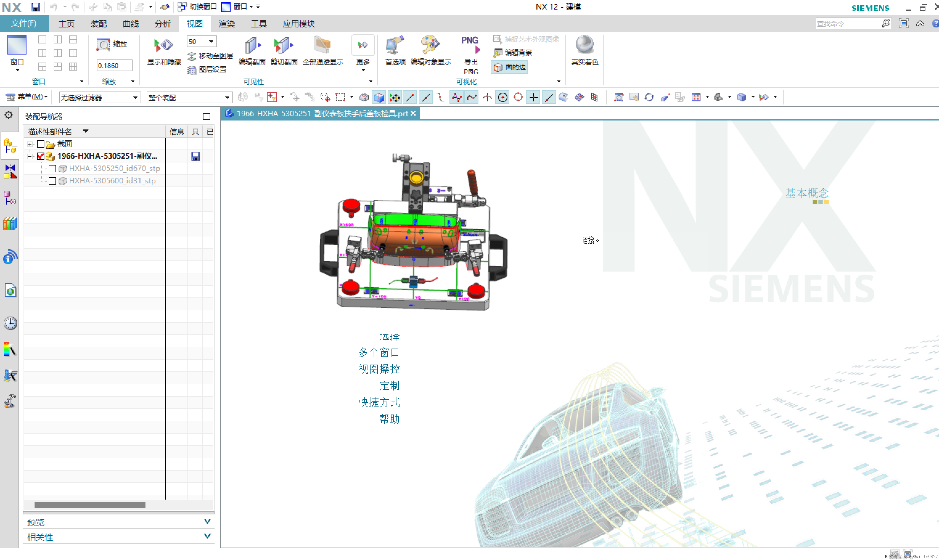Switch to the 曲线 ribbon tab

(131, 24)
